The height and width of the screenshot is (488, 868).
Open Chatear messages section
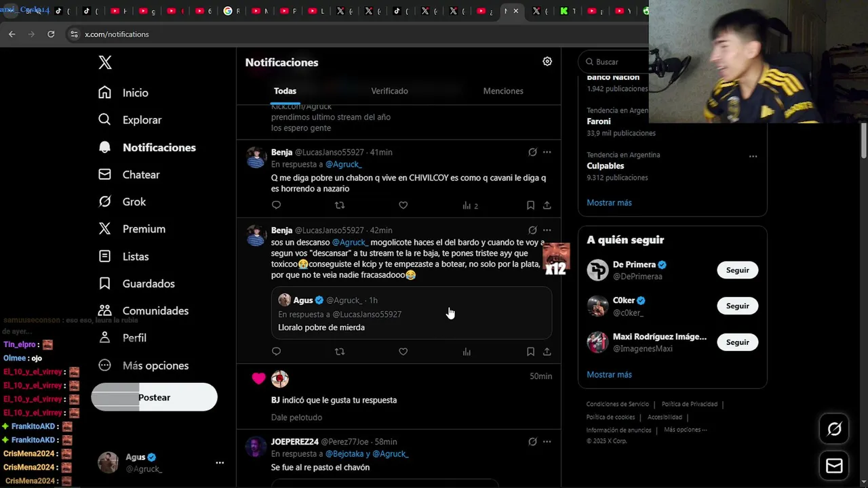pyautogui.click(x=129, y=174)
